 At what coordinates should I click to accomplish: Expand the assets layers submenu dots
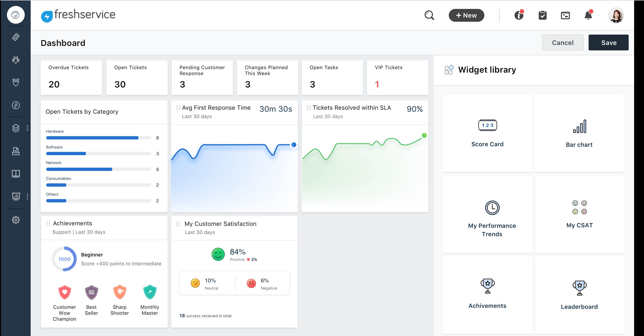[27, 128]
